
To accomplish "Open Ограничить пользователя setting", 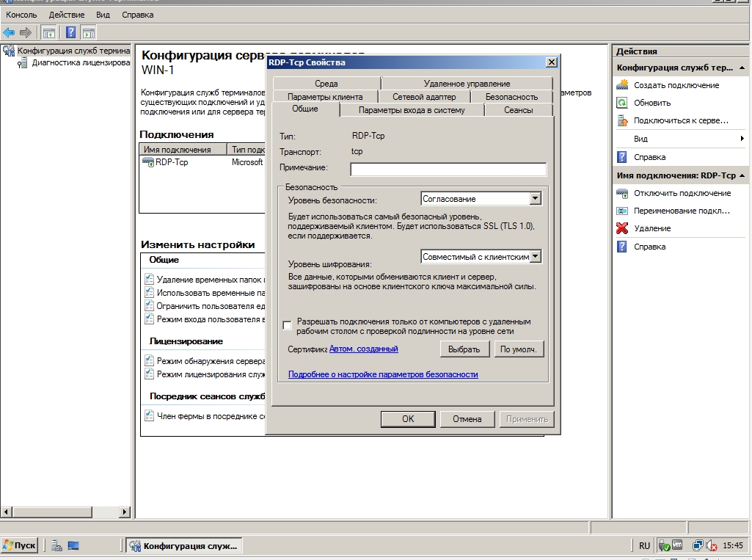I will [x=211, y=306].
